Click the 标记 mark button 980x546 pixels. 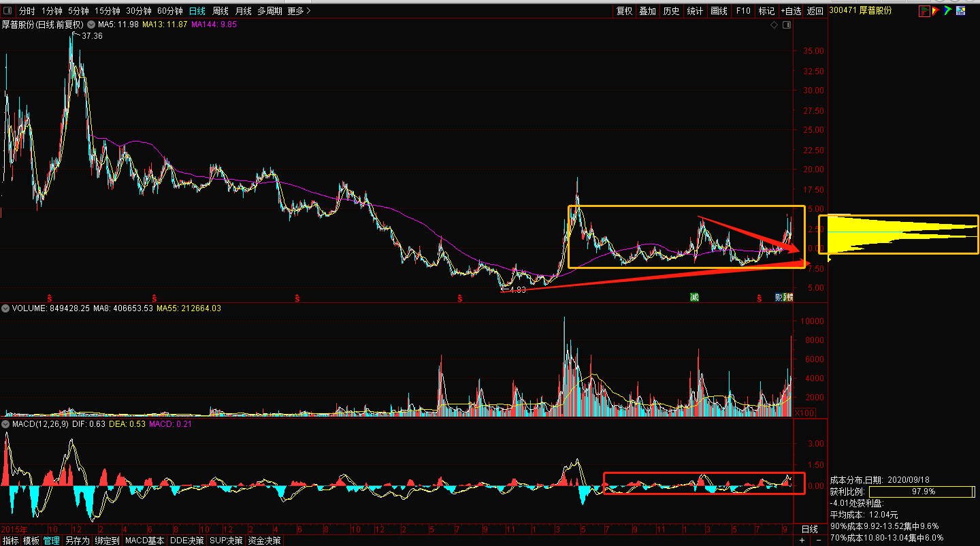point(766,11)
